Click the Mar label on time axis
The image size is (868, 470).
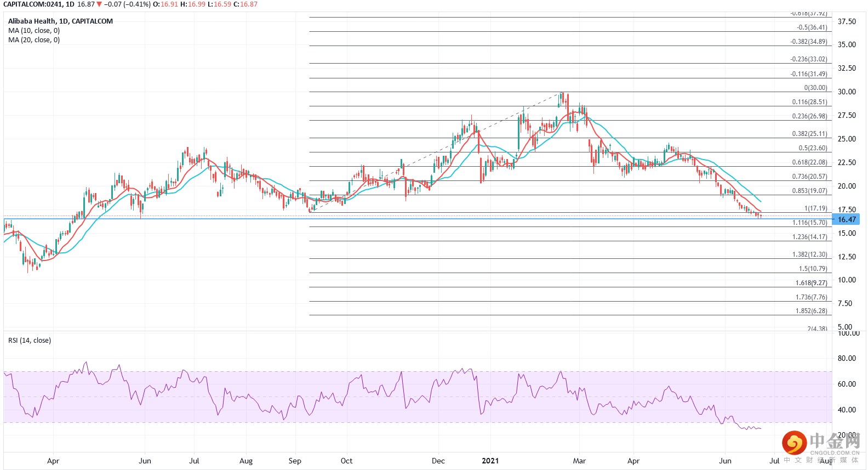579,461
